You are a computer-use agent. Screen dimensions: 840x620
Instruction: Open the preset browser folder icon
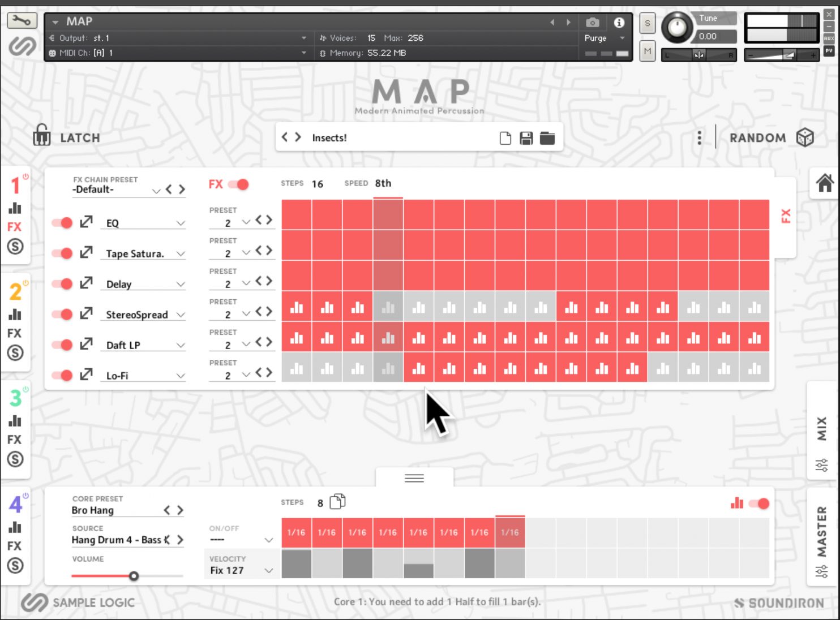(547, 137)
